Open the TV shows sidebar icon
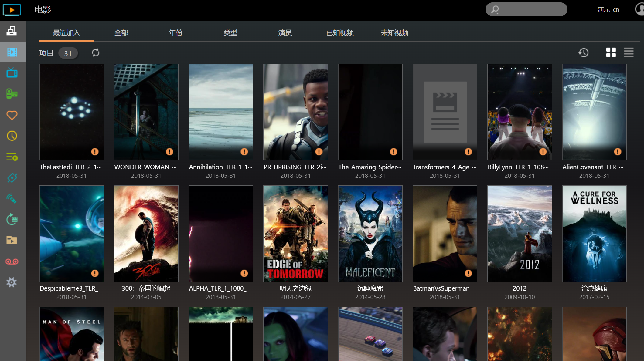The height and width of the screenshot is (361, 644). pyautogui.click(x=12, y=73)
